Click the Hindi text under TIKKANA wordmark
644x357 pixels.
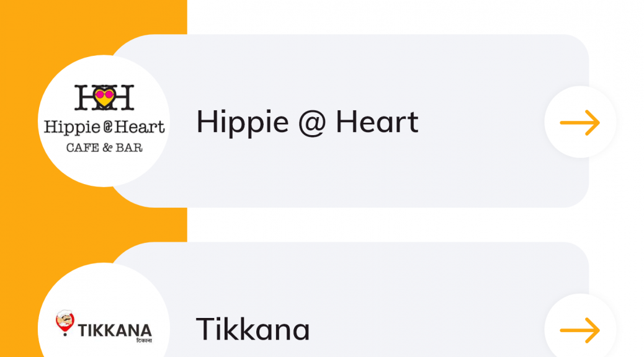tap(144, 340)
